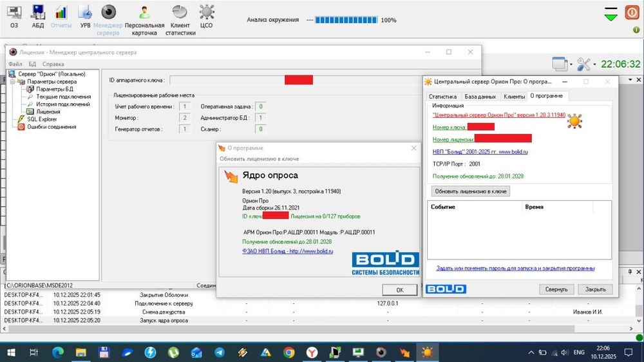Screen dimensions: 644x362
Task: Switch to Клиенты tab
Action: [514, 97]
